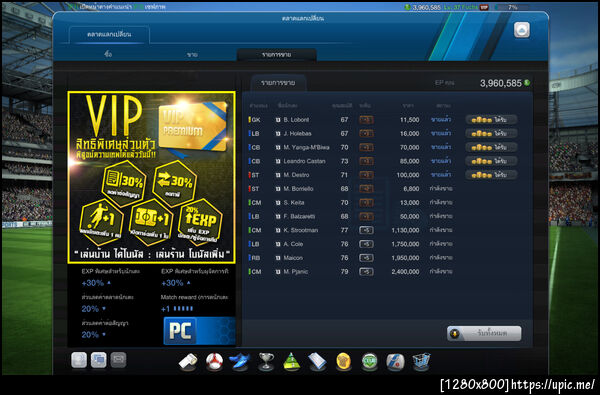
Task: Collect coins for sold M. Destro
Action: coord(491,175)
